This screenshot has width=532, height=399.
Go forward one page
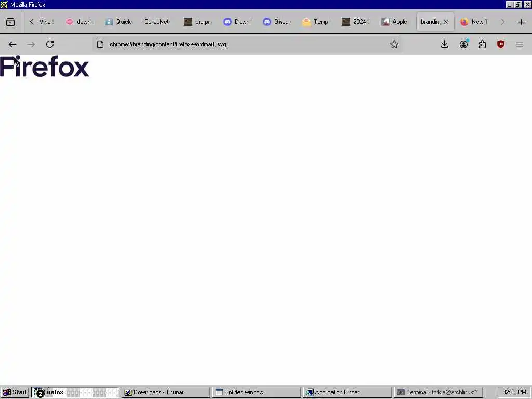31,44
